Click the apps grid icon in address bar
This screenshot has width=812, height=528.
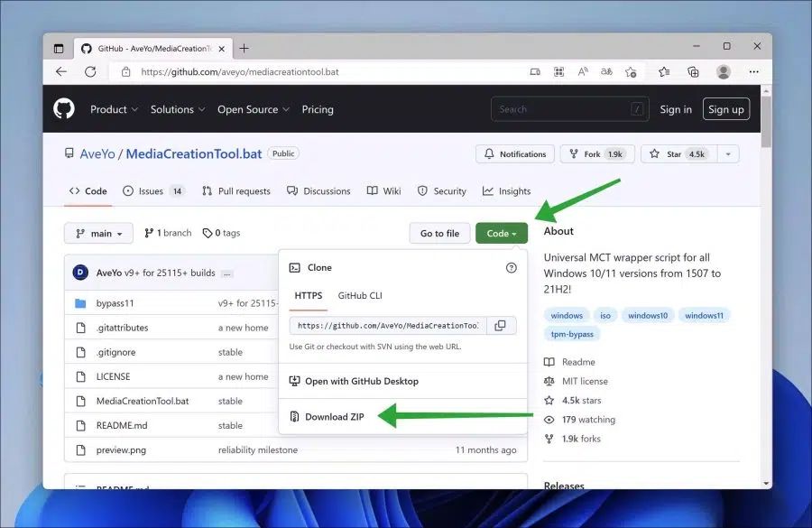(558, 72)
